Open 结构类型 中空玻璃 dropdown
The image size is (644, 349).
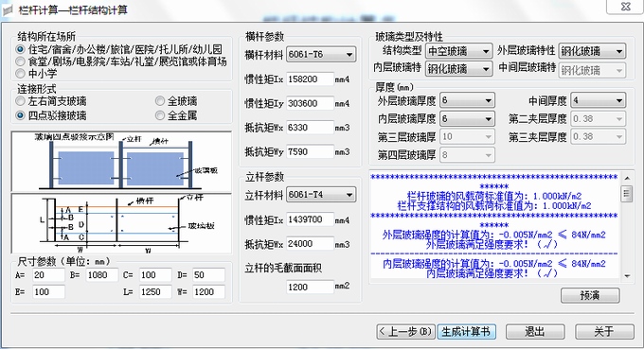pos(458,51)
